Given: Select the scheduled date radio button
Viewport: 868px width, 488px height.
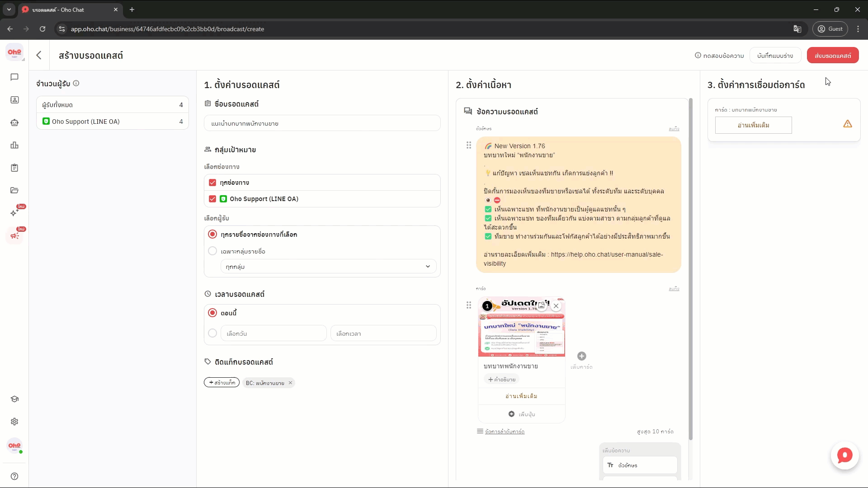Looking at the screenshot, I should click(212, 333).
